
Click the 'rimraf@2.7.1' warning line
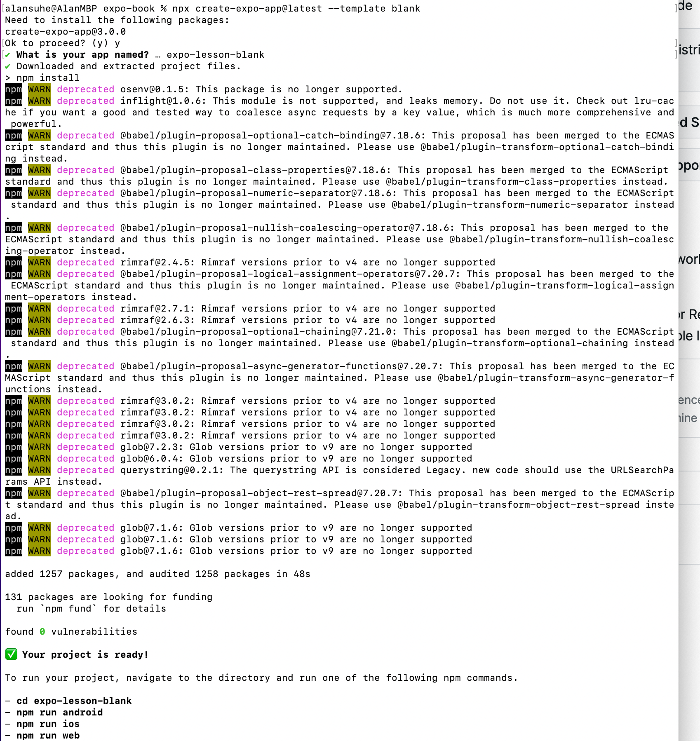coord(250,309)
